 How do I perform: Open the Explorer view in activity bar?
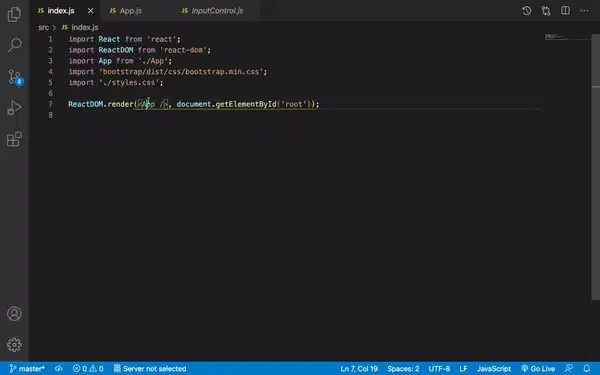tap(14, 15)
